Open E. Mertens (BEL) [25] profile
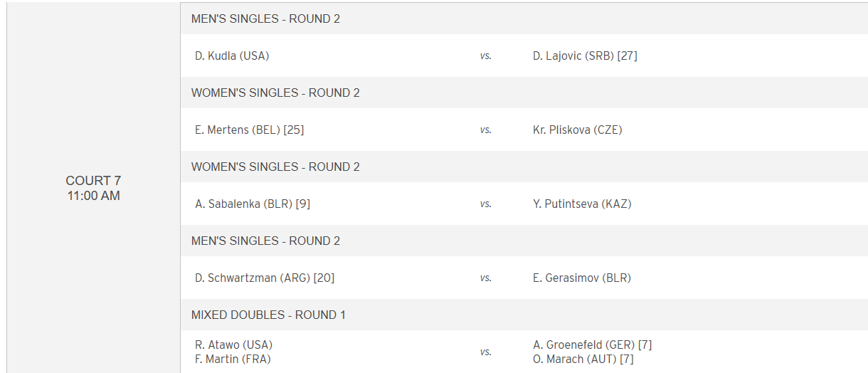This screenshot has height=373, width=868. [x=250, y=130]
